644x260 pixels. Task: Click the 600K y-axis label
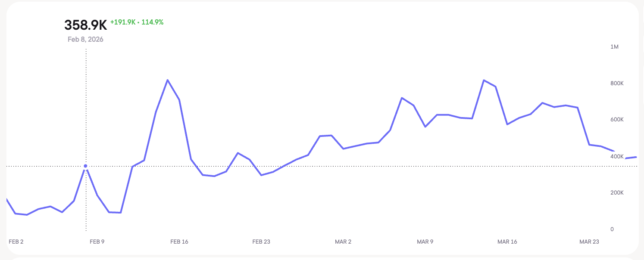click(x=617, y=120)
